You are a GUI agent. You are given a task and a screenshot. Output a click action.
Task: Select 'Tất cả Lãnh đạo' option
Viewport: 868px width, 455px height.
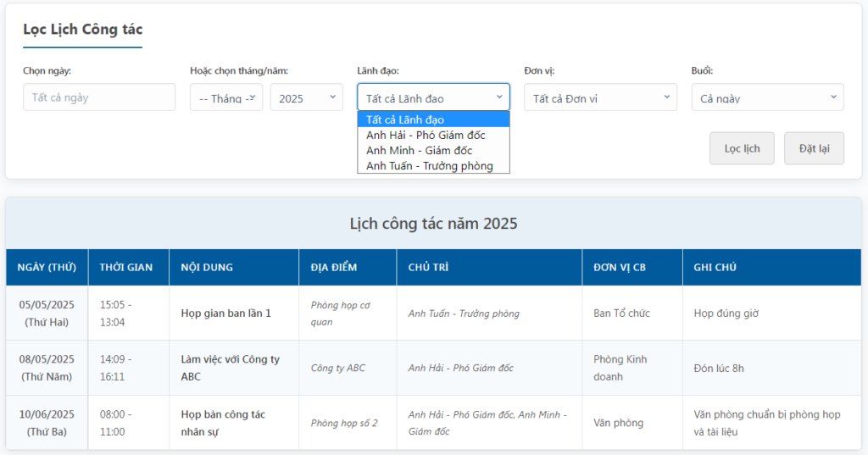pos(433,119)
